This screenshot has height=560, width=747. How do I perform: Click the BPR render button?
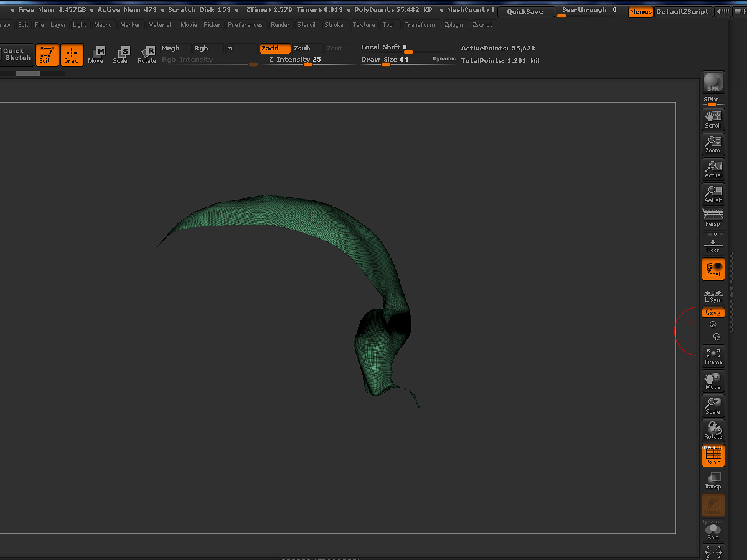713,82
